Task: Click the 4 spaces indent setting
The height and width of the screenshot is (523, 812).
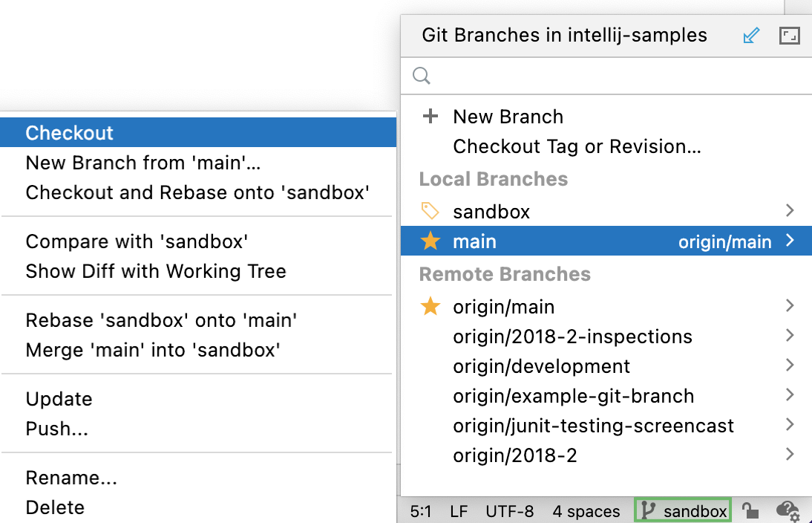Action: tap(586, 510)
